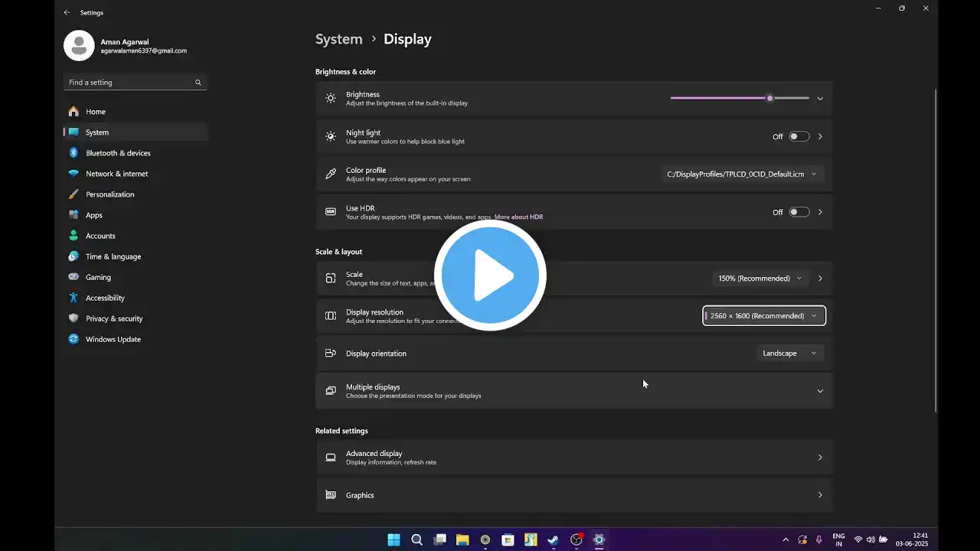980x551 pixels.
Task: Click the Accounts sidebar icon
Action: coord(73,236)
